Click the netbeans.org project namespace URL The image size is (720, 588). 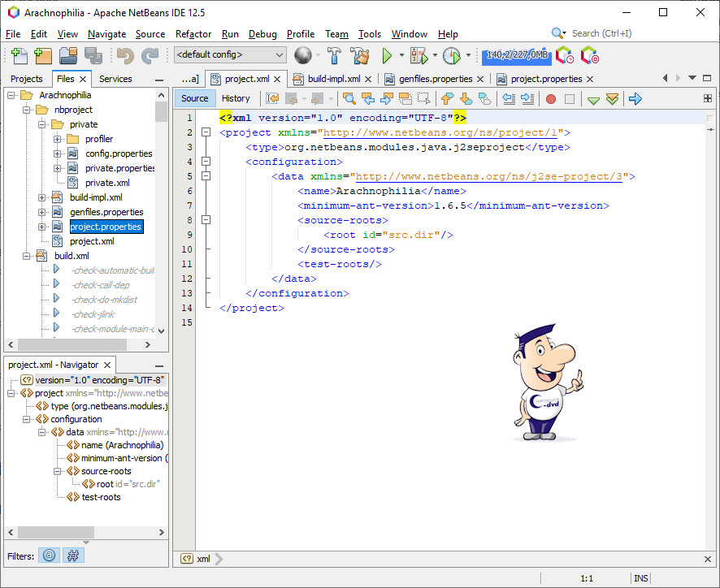(443, 132)
